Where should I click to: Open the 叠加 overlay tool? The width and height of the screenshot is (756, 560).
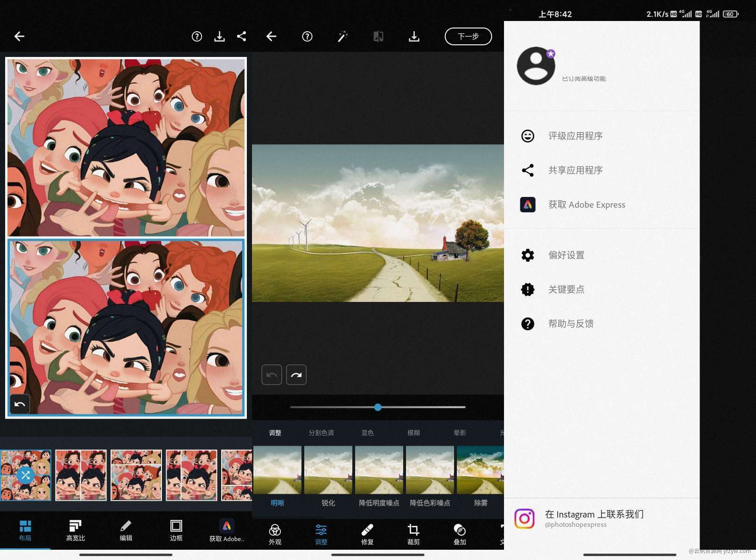[x=460, y=534]
